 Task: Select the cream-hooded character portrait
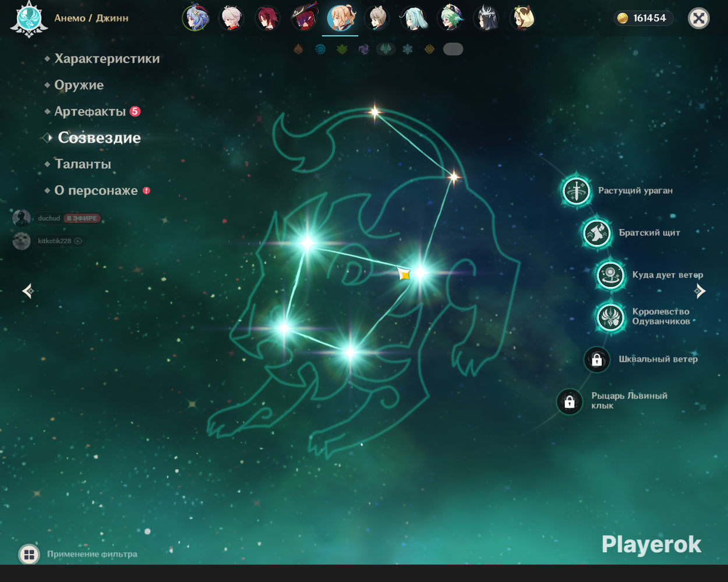click(x=522, y=18)
